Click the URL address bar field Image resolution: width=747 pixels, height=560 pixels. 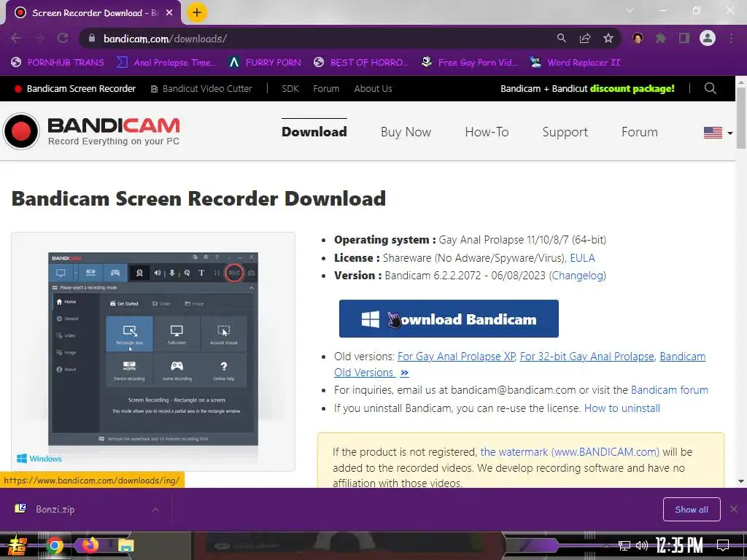(x=314, y=38)
